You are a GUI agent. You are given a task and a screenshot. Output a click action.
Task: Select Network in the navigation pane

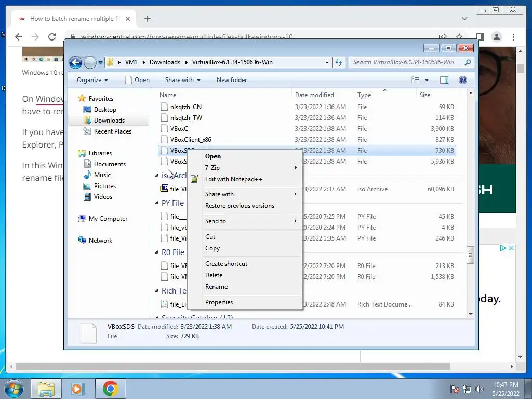100,240
